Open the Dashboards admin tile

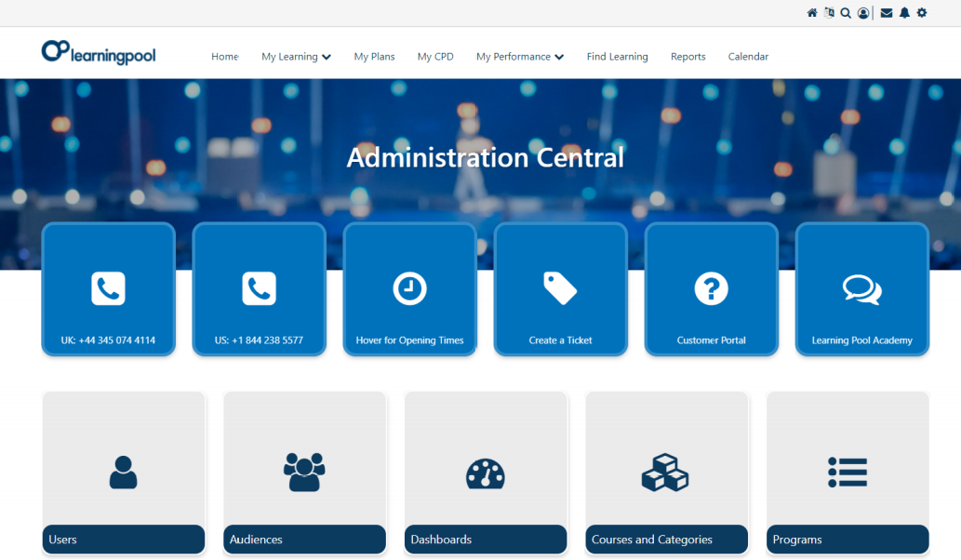tap(485, 473)
